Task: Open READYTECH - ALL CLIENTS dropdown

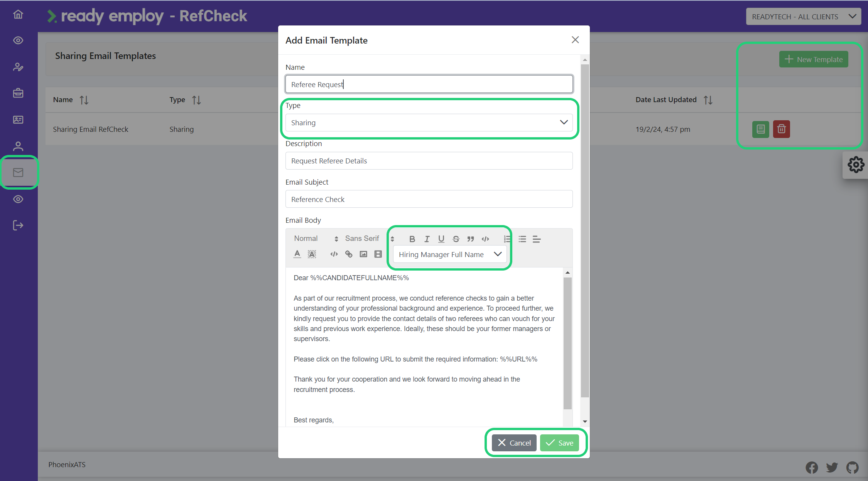Action: [803, 17]
